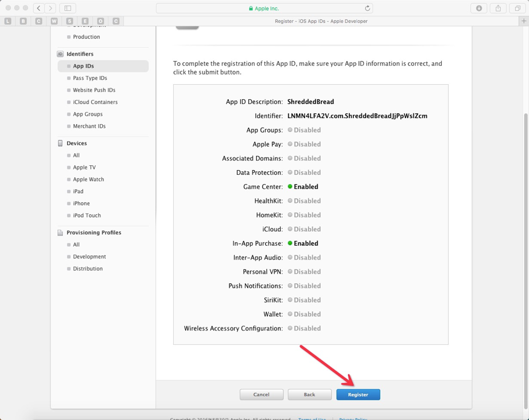The width and height of the screenshot is (529, 420).
Task: Click Game Center Enabled status
Action: (x=303, y=187)
